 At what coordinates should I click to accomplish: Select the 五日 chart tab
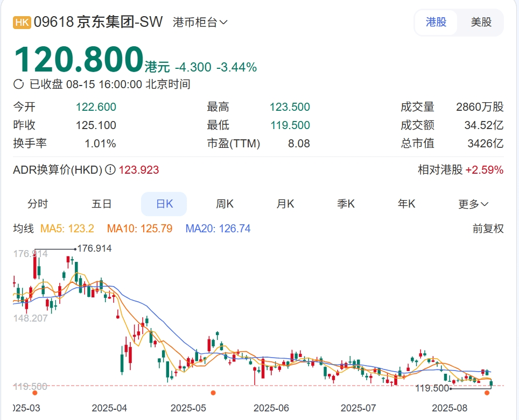tap(102, 204)
